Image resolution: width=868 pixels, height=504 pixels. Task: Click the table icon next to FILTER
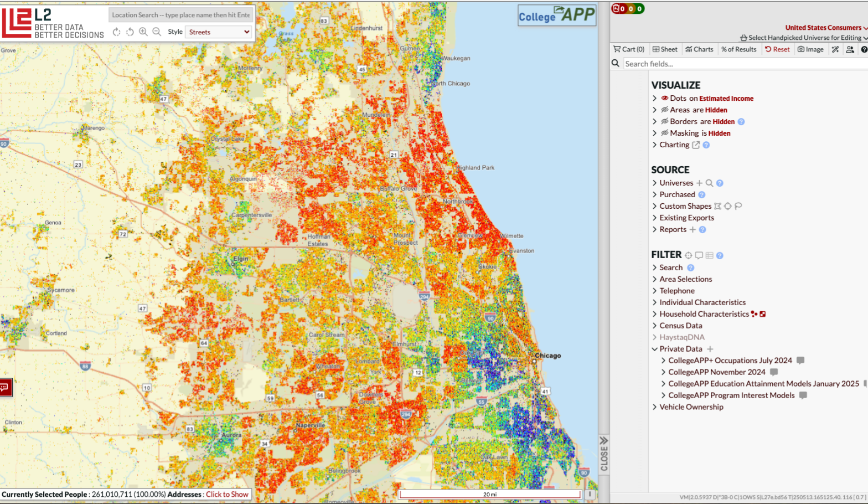[x=709, y=255]
